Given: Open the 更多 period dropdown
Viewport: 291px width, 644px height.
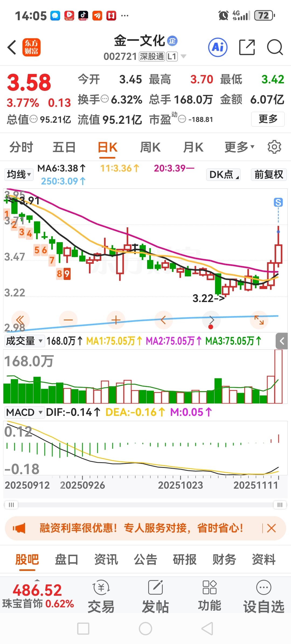Looking at the screenshot, I should click(240, 147).
